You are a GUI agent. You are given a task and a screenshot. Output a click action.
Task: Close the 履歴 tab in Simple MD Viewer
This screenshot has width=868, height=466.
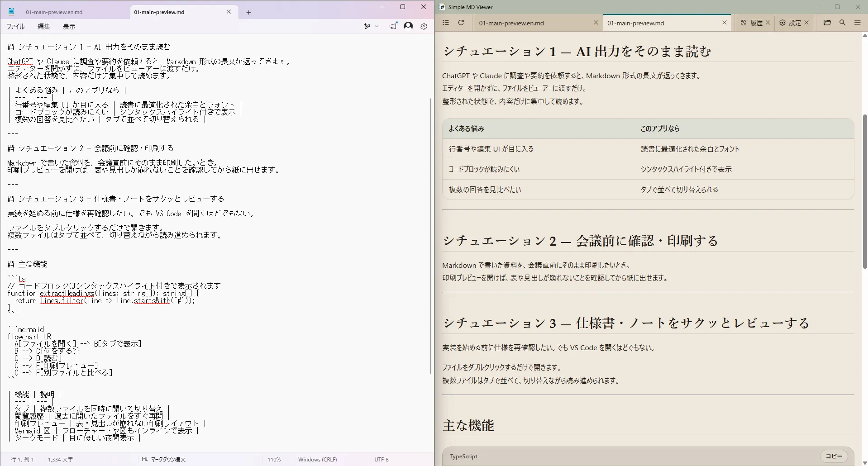click(x=768, y=23)
